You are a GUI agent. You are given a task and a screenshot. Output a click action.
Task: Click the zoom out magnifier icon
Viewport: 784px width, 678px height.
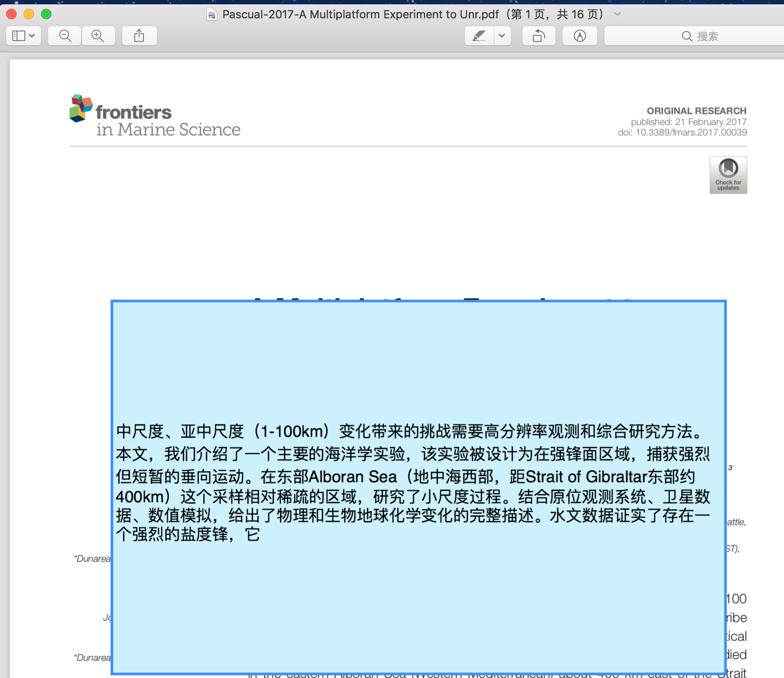[65, 36]
